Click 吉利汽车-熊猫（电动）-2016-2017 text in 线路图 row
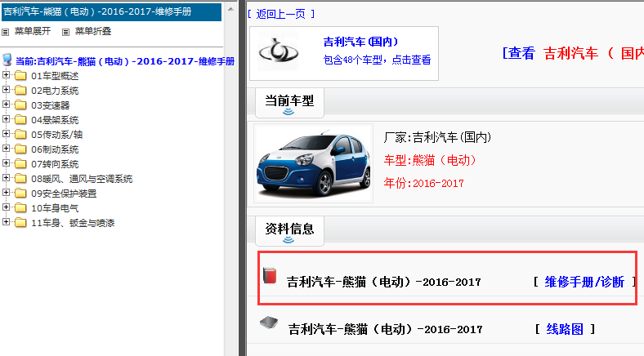The height and width of the screenshot is (356, 644). [x=385, y=329]
